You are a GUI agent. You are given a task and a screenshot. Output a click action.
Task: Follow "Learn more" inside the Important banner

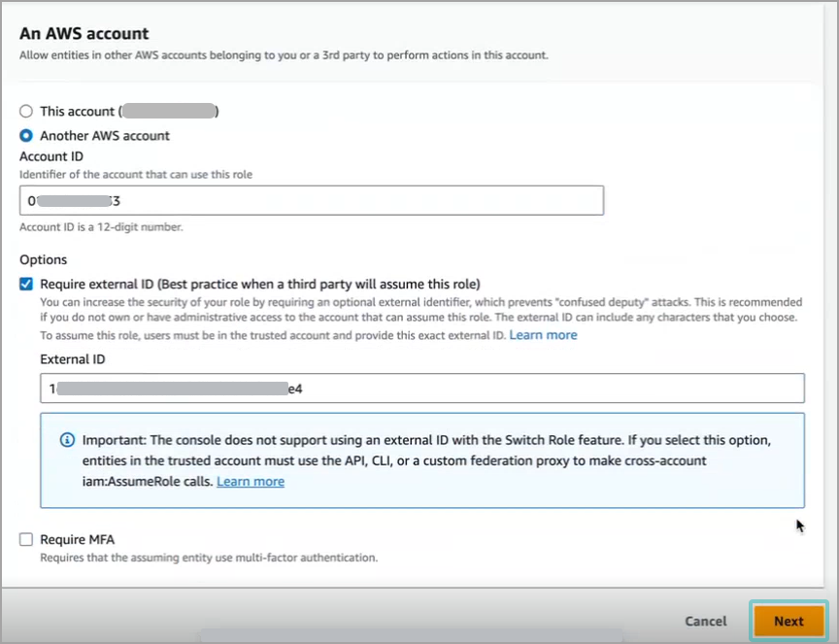251,481
